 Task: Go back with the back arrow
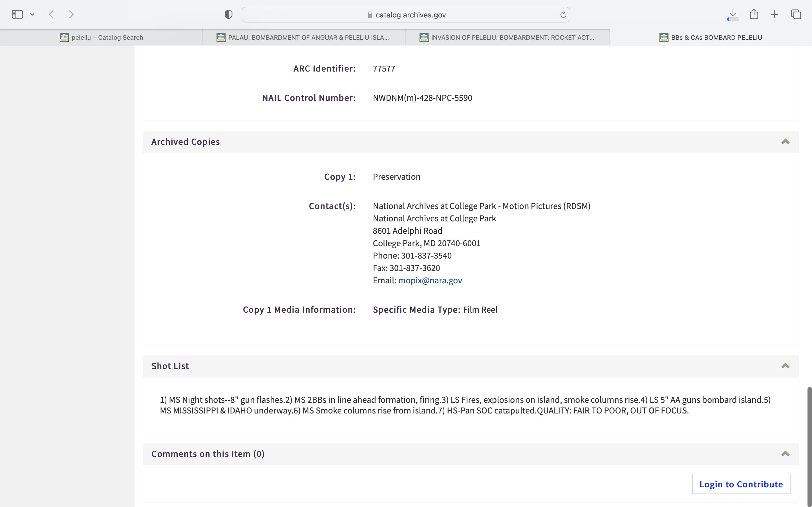pyautogui.click(x=51, y=14)
